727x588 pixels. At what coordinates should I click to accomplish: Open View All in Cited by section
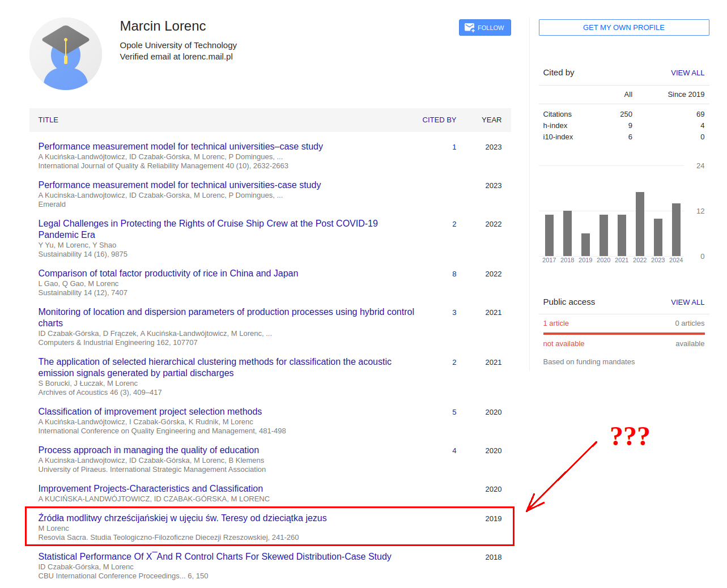click(x=687, y=73)
